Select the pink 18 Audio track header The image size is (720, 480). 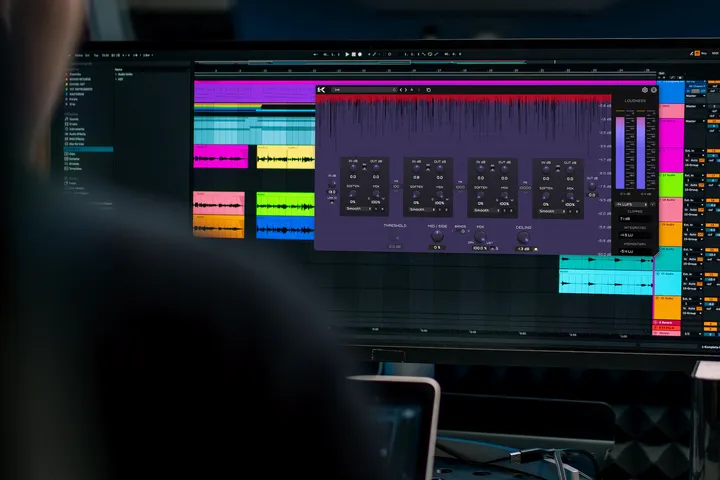(x=671, y=210)
